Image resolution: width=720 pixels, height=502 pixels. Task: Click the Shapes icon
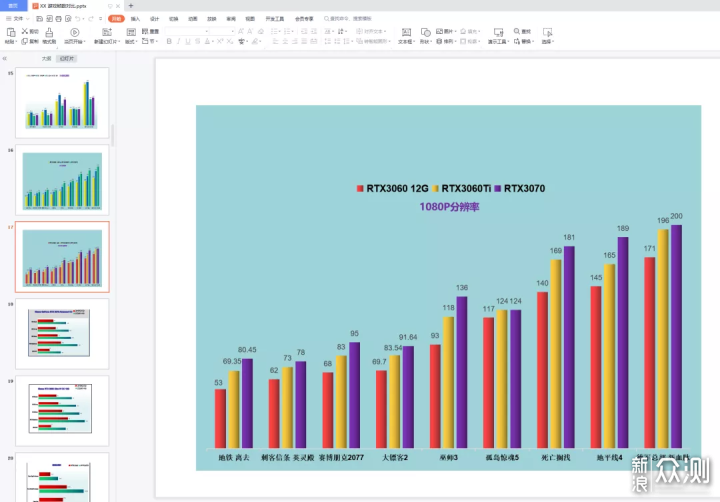click(x=426, y=32)
